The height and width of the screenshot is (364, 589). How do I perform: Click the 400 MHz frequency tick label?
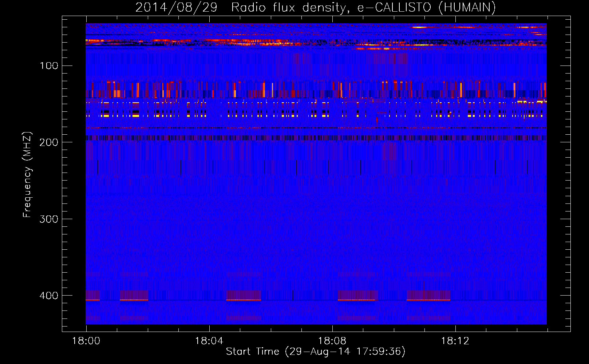pos(49,296)
